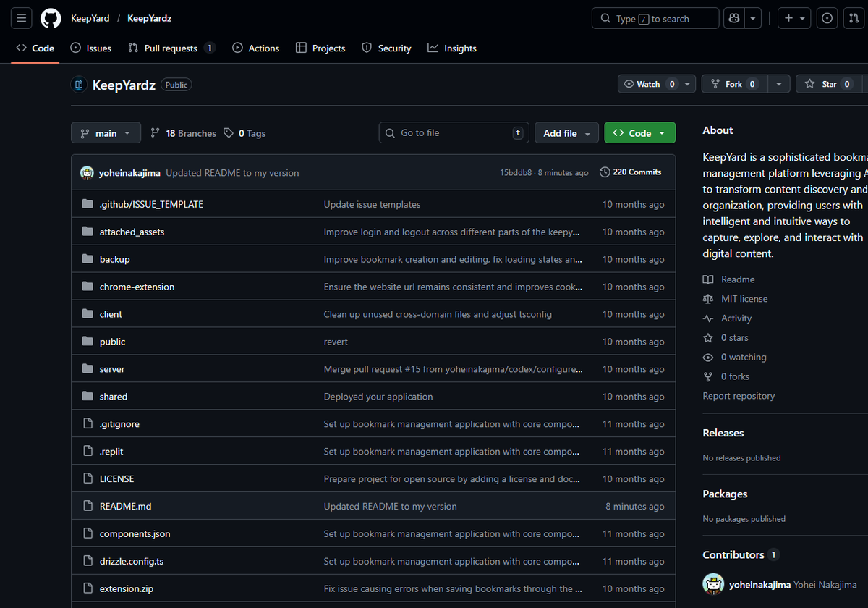Open the Add file dropdown
Viewport: 868px width, 608px height.
pyautogui.click(x=566, y=133)
